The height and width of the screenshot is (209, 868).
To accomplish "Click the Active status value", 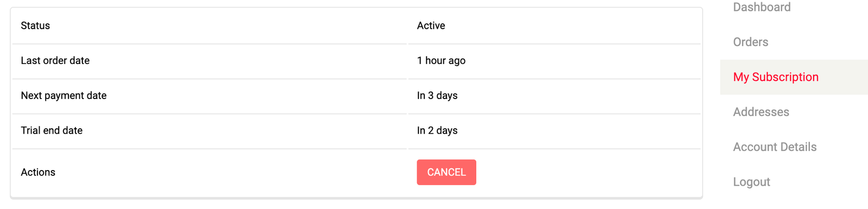I will (431, 25).
